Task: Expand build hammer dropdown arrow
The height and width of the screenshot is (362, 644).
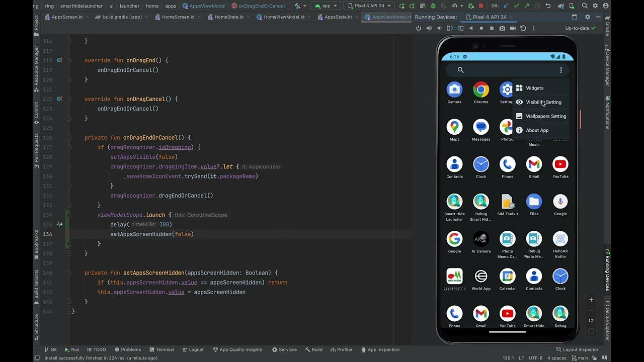Action: click(x=305, y=6)
